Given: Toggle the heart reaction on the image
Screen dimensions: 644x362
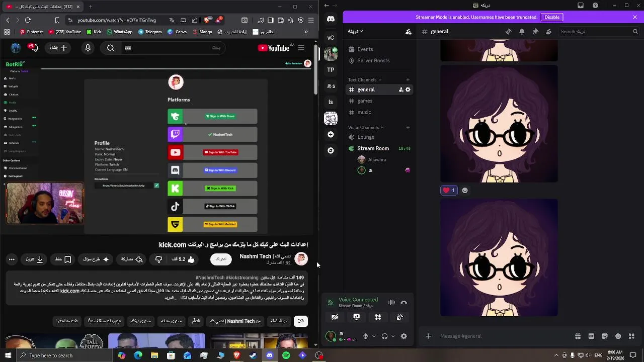Looking at the screenshot, I should point(449,190).
